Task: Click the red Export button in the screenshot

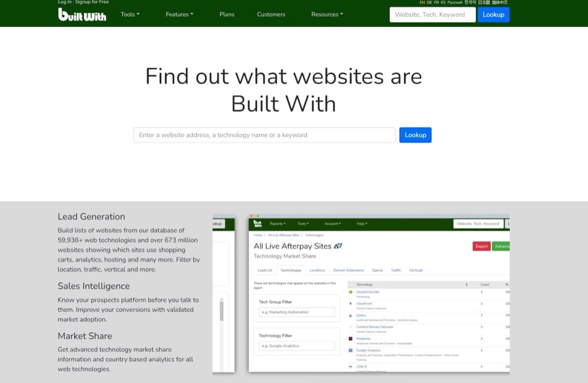Action: [x=482, y=246]
